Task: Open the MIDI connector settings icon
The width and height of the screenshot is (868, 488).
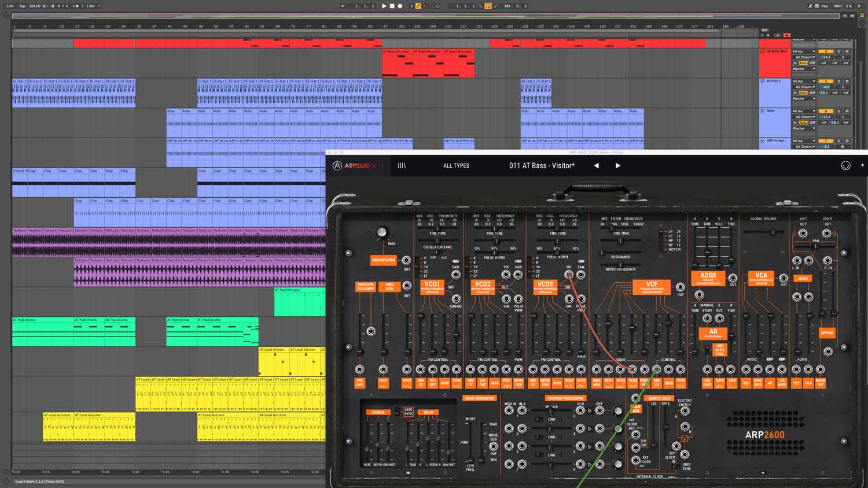Action: [x=845, y=166]
